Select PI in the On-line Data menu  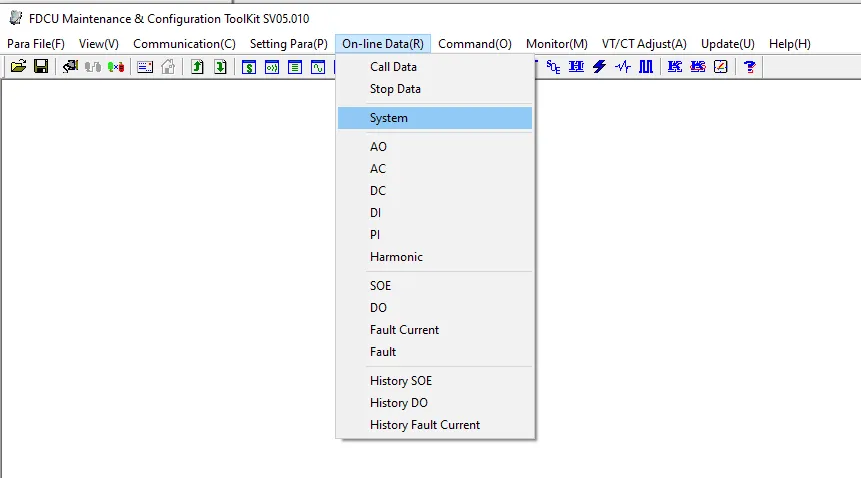(435, 235)
